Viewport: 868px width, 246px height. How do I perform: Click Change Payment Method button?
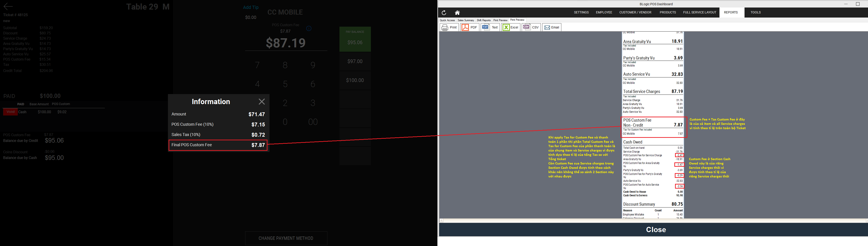tap(286, 238)
